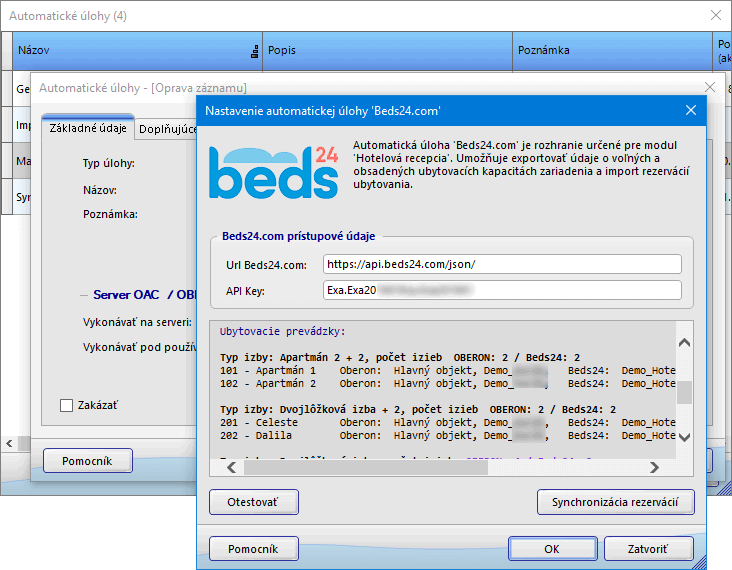Close the Beds24.com settings dialog with X
This screenshot has width=732, height=570.
click(690, 110)
